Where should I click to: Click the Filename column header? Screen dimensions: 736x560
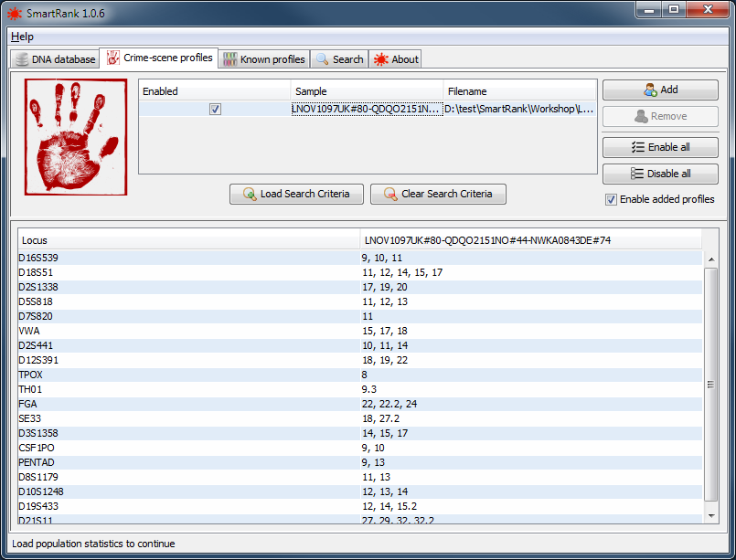coord(466,90)
